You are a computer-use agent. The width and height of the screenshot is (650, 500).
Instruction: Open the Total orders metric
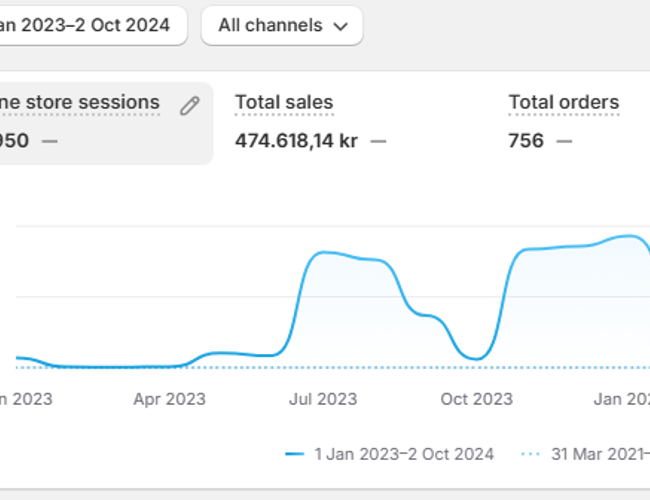[x=563, y=102]
